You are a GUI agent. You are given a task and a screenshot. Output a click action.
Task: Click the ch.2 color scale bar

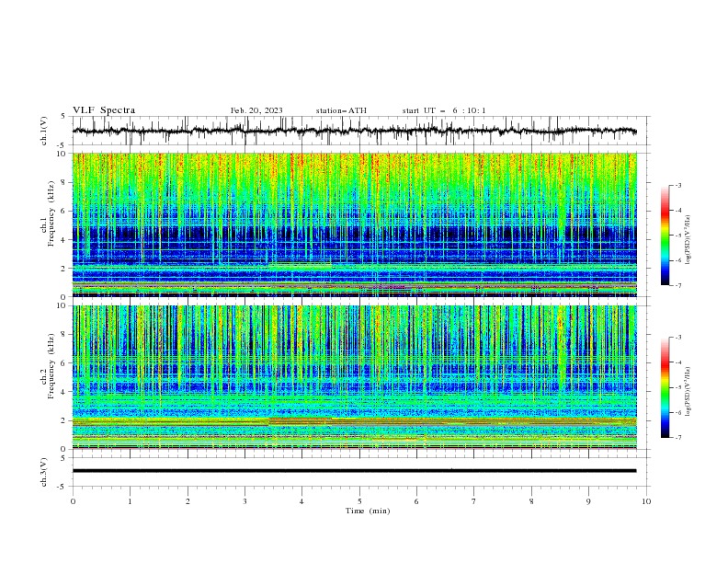[x=665, y=387]
